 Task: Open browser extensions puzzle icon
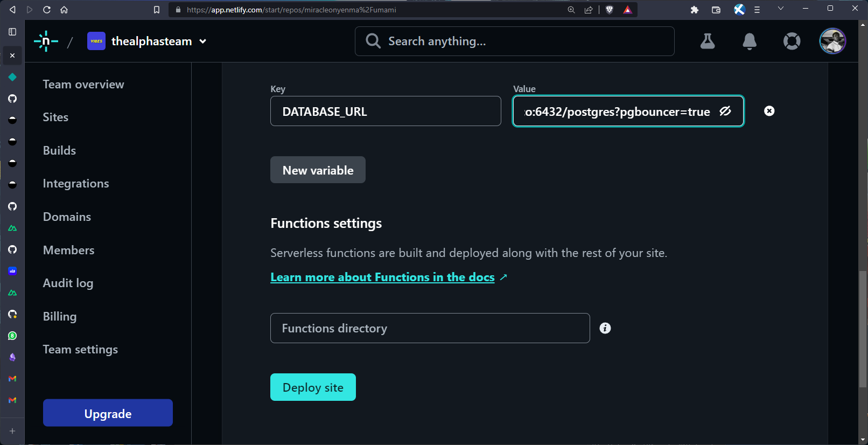pyautogui.click(x=695, y=10)
